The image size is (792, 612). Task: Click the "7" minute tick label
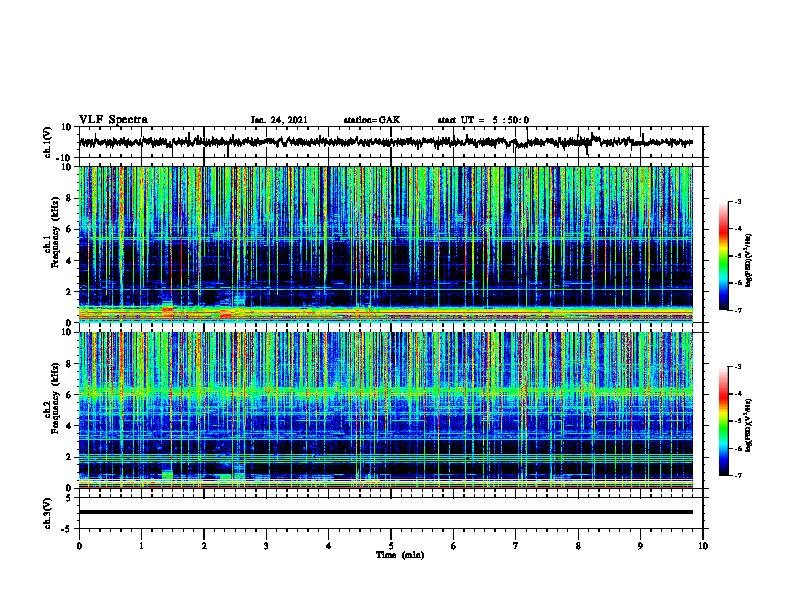click(x=516, y=546)
